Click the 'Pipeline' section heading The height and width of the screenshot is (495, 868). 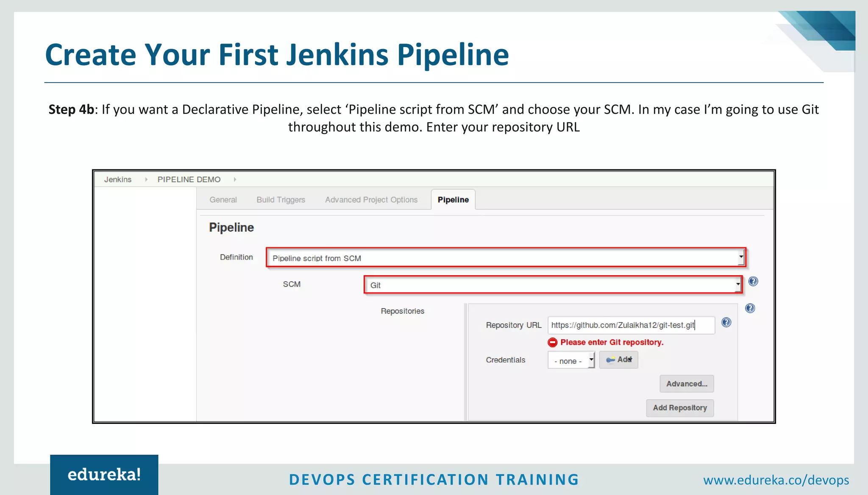pos(231,227)
